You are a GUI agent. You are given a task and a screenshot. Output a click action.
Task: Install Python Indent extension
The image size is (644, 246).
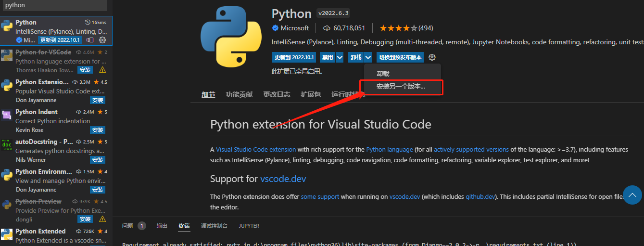coord(98,130)
